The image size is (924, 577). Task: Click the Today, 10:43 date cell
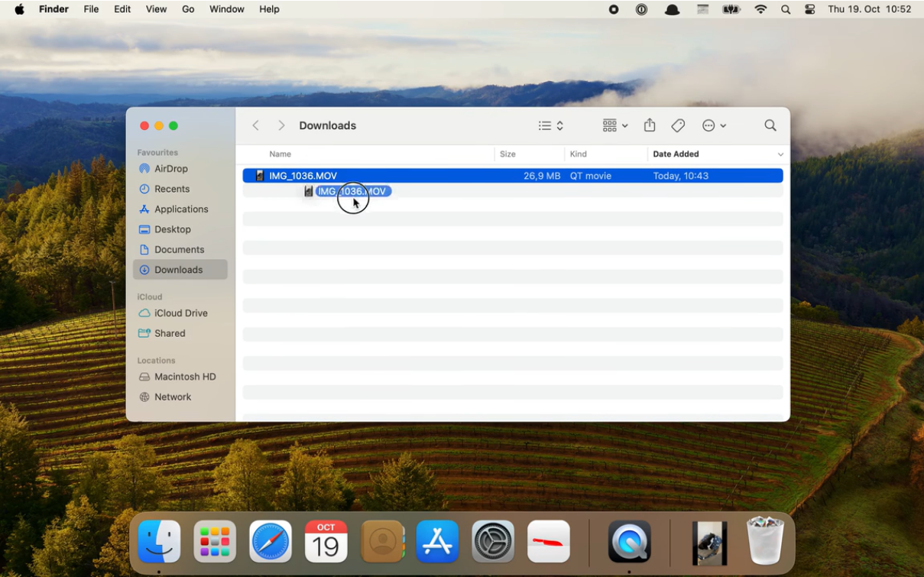[x=680, y=176]
